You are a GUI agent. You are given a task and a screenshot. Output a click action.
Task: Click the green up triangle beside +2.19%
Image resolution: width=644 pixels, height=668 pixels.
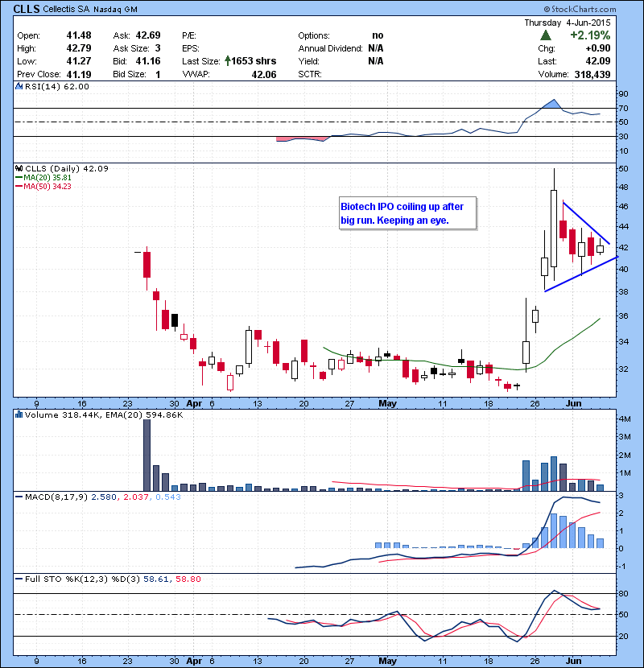(x=545, y=35)
